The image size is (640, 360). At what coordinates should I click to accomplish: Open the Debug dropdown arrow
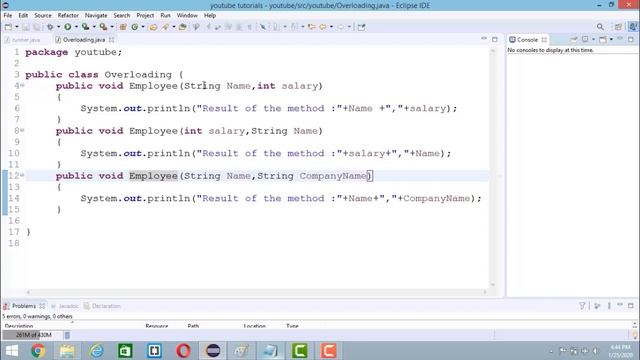click(58, 27)
